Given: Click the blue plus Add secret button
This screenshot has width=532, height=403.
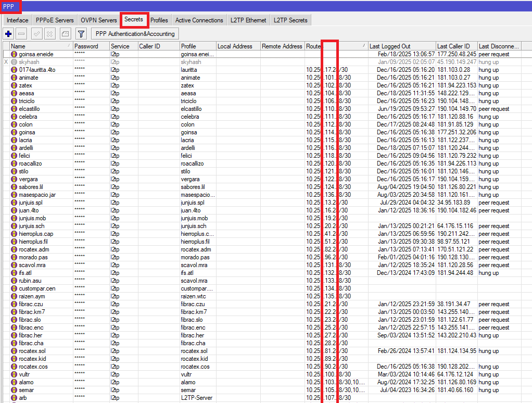Looking at the screenshot, I should (8, 34).
